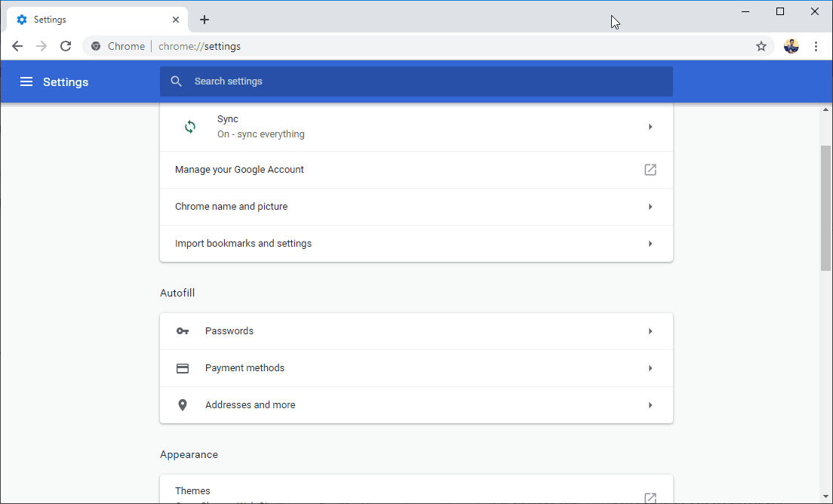Go forward with the forward arrow
Viewport: 833px width, 504px height.
pos(41,46)
